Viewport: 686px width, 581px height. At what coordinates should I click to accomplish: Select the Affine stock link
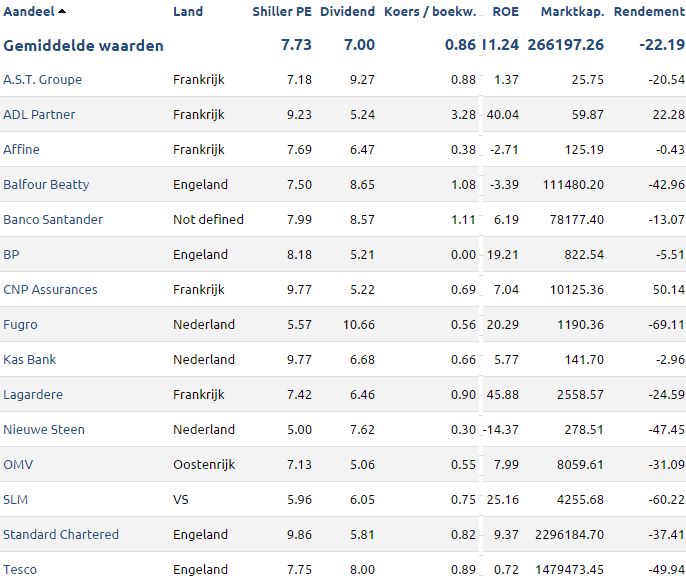[21, 150]
